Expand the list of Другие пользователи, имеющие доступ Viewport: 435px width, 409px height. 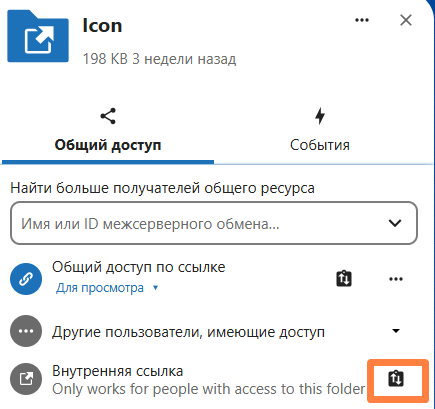coord(396,331)
